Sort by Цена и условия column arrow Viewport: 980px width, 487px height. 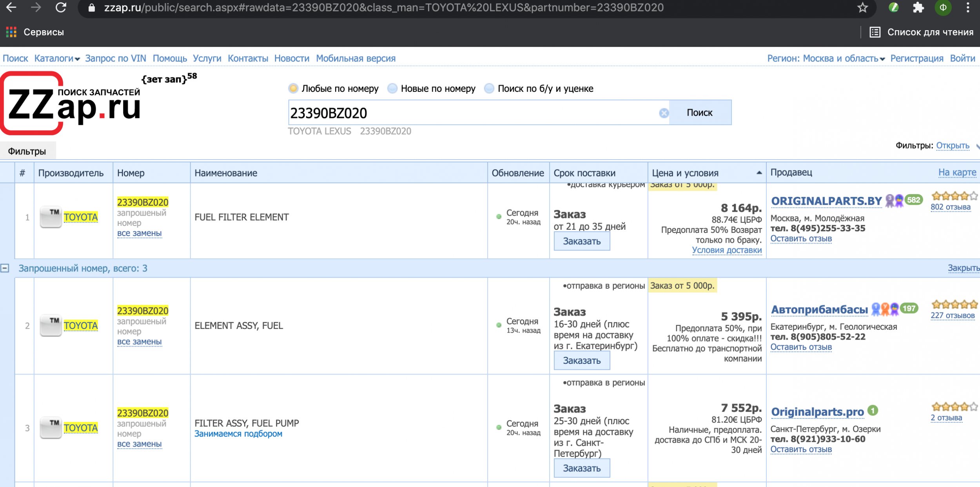759,173
